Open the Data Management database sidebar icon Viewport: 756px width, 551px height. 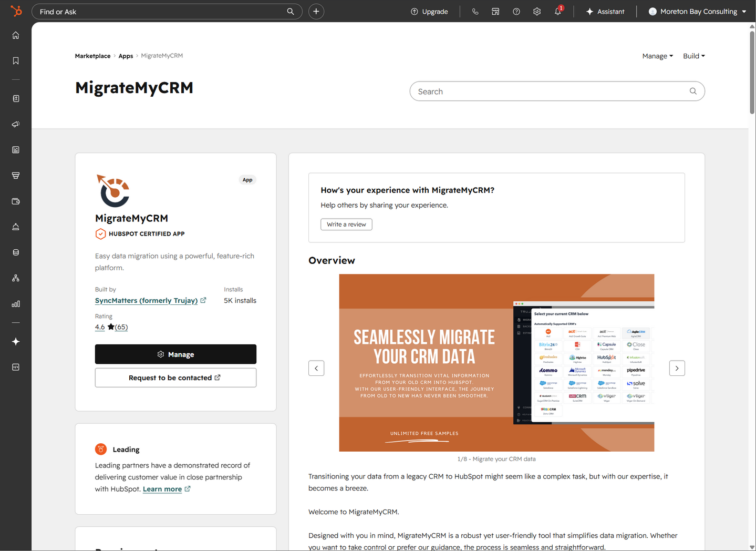16,252
